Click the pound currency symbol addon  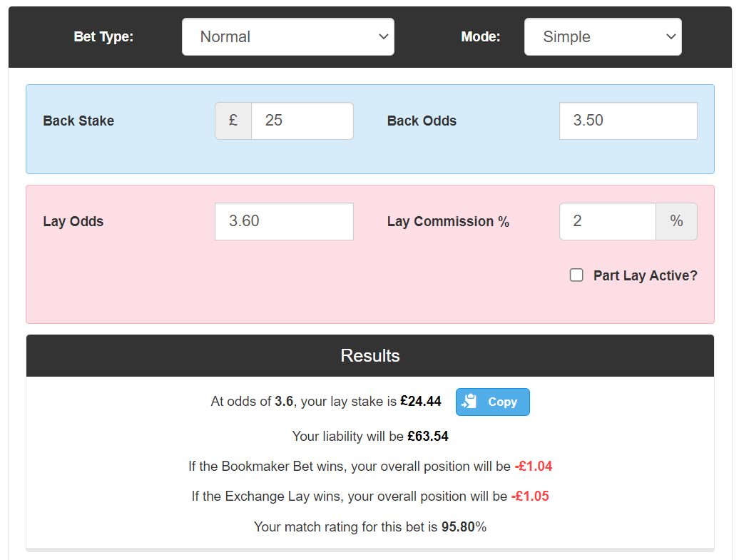pos(233,121)
